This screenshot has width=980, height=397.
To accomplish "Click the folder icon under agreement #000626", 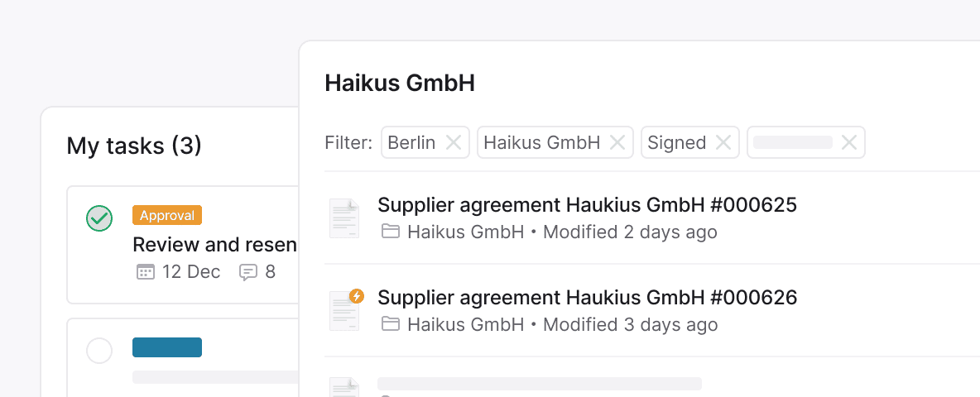I will tap(390, 324).
